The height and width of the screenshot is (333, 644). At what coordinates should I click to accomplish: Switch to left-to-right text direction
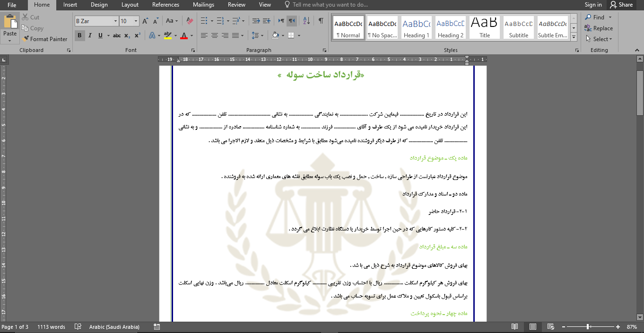281,21
